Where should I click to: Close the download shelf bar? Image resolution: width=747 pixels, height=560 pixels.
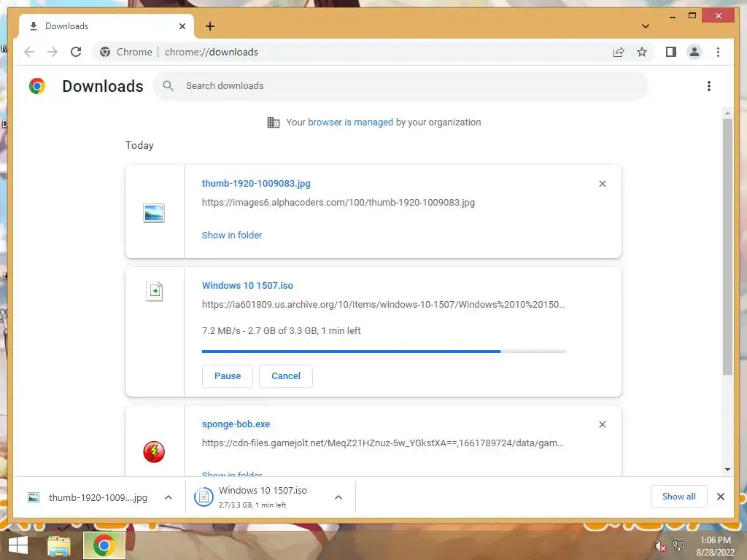click(721, 497)
